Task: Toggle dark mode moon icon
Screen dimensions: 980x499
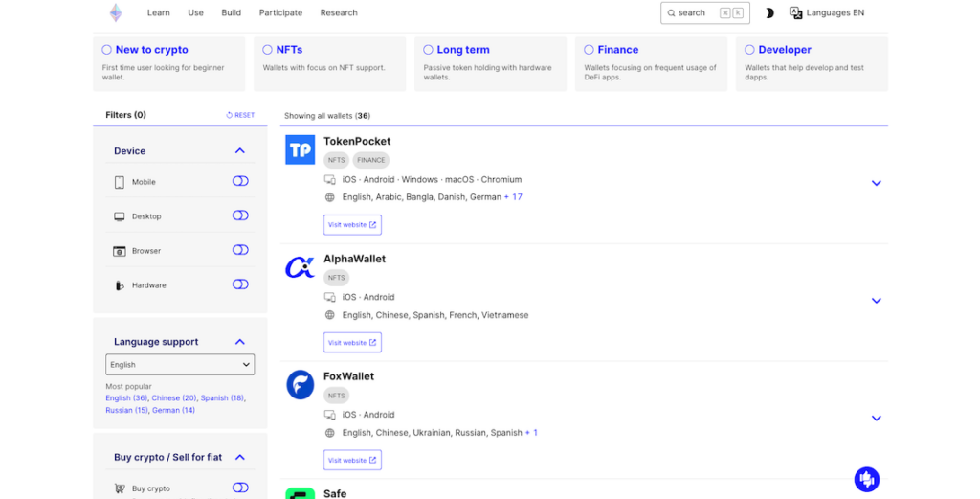Action: pos(769,13)
